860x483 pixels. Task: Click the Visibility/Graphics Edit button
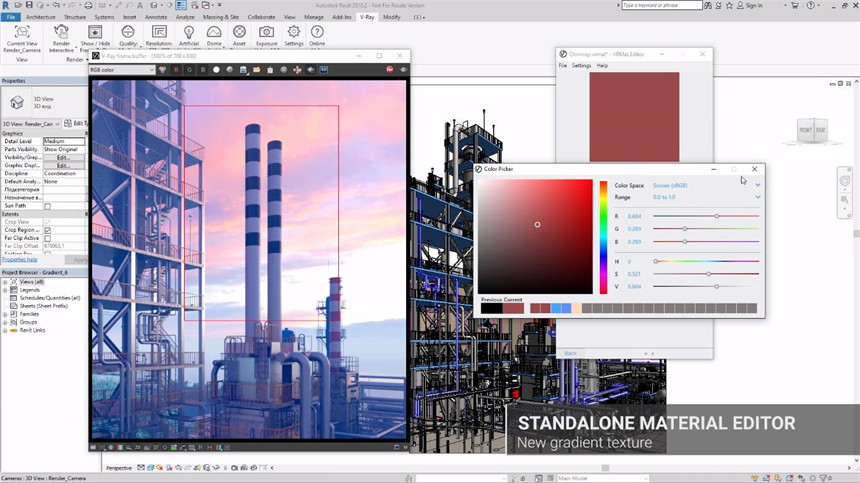click(63, 157)
